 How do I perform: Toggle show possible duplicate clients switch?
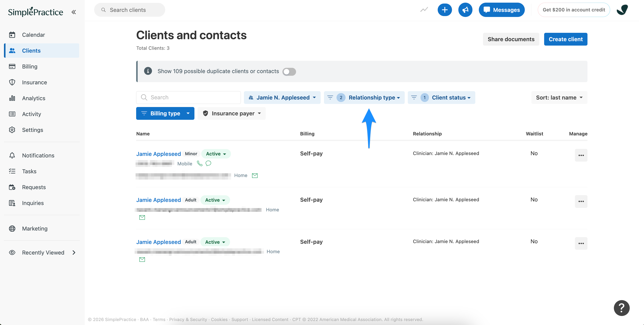point(289,72)
